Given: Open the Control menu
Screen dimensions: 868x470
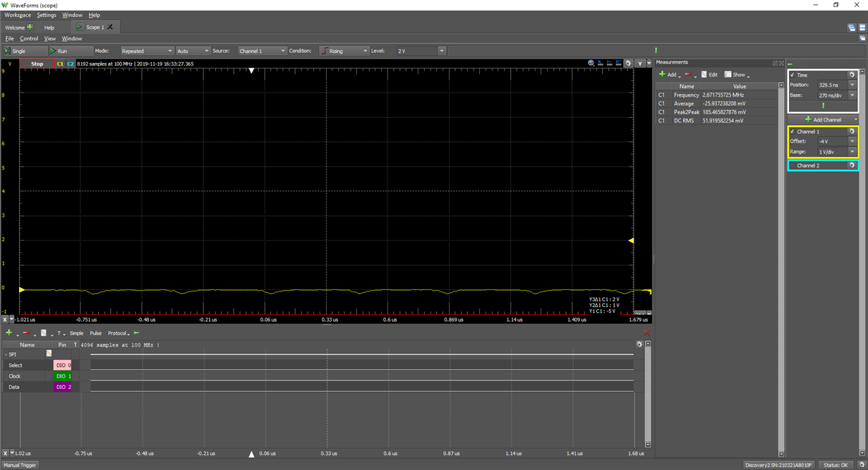Looking at the screenshot, I should pyautogui.click(x=29, y=39).
